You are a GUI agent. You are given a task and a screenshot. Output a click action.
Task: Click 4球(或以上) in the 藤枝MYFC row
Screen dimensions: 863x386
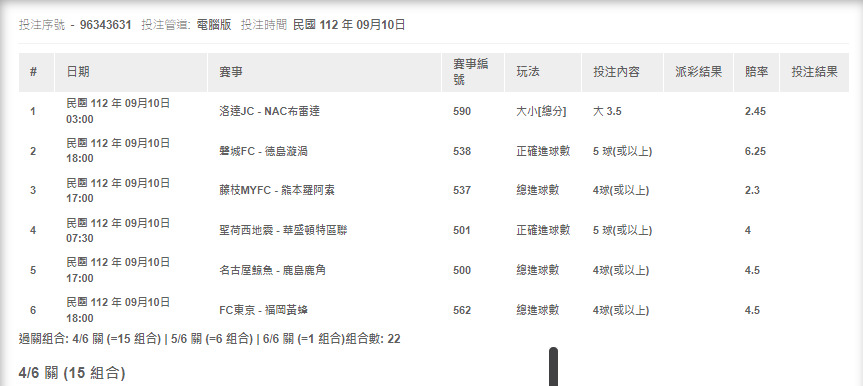(x=621, y=191)
